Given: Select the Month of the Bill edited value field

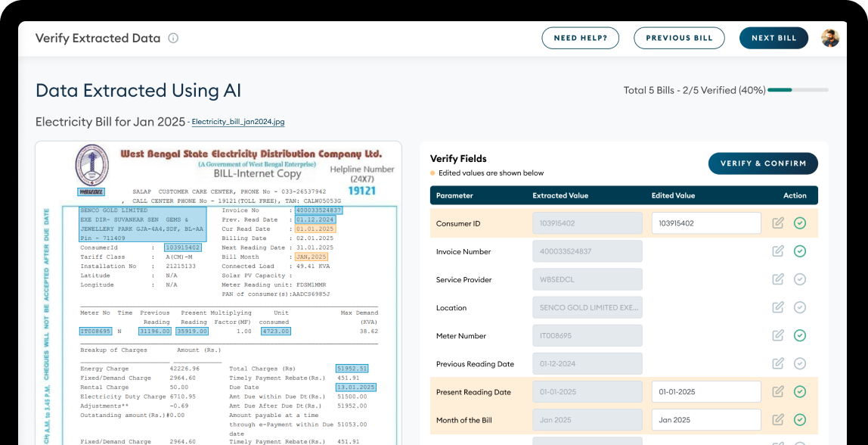Looking at the screenshot, I should click(705, 419).
